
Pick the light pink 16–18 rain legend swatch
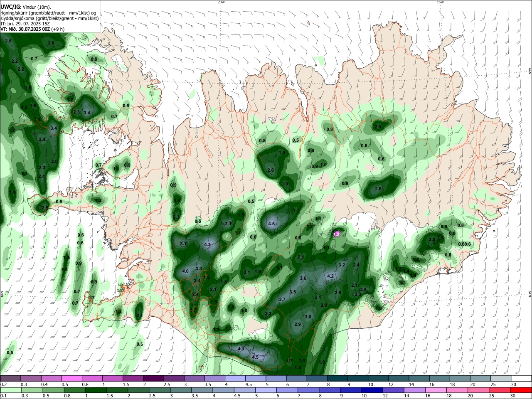coord(436,390)
